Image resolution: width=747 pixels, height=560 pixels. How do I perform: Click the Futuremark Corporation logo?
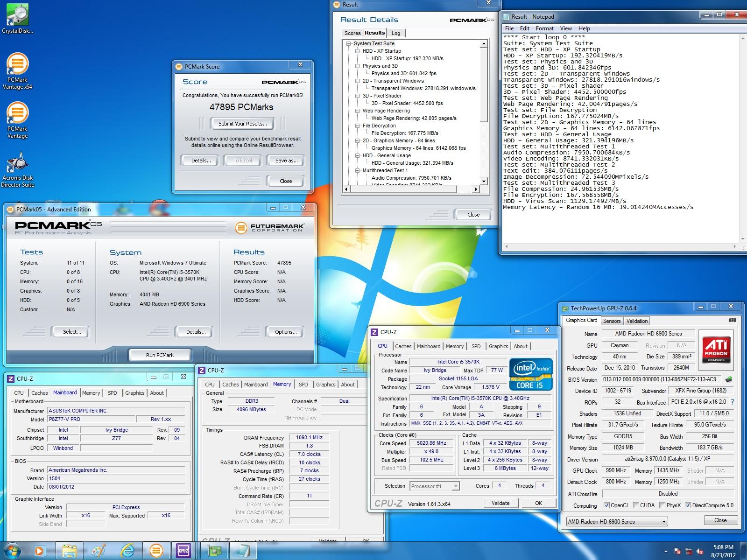pos(269,227)
